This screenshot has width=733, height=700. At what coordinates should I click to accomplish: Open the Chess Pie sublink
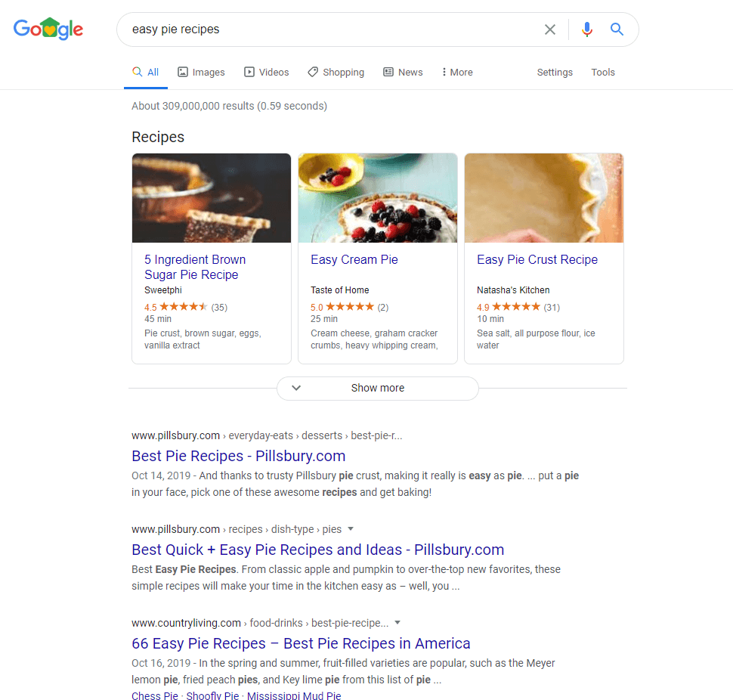(155, 695)
